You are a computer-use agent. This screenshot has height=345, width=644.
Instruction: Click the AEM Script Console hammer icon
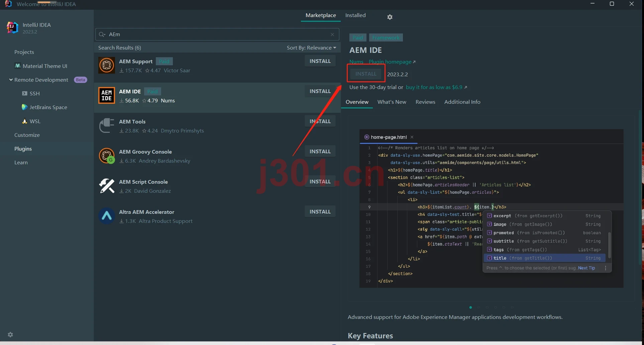pyautogui.click(x=107, y=186)
